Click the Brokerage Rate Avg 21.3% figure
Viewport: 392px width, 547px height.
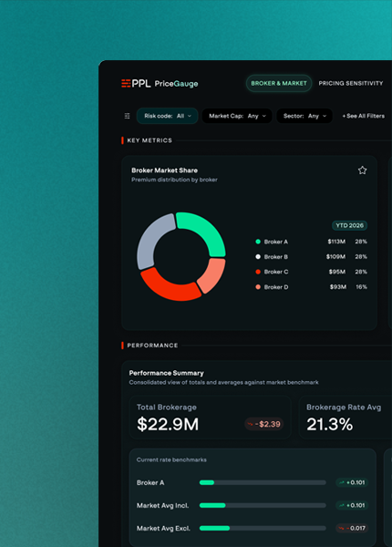pos(330,424)
